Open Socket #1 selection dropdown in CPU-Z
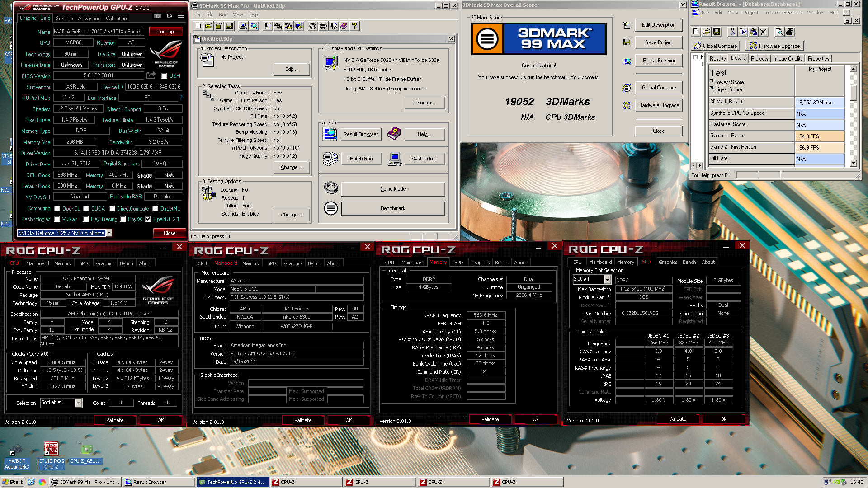This screenshot has height=488, width=868. 79,403
